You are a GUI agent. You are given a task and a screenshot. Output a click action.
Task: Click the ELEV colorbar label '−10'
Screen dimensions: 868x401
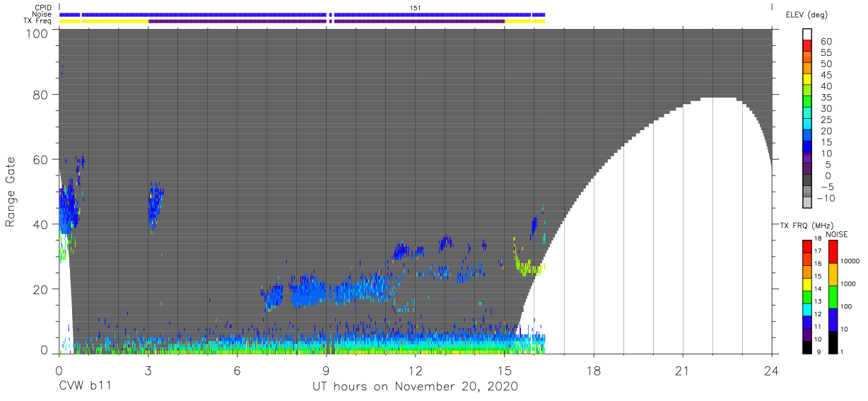825,199
